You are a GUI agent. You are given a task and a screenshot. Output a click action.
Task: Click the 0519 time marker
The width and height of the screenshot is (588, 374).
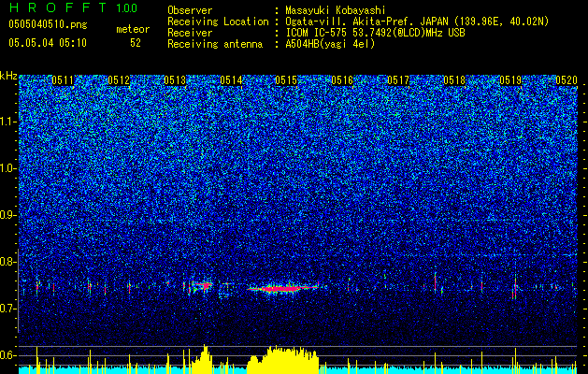(510, 80)
